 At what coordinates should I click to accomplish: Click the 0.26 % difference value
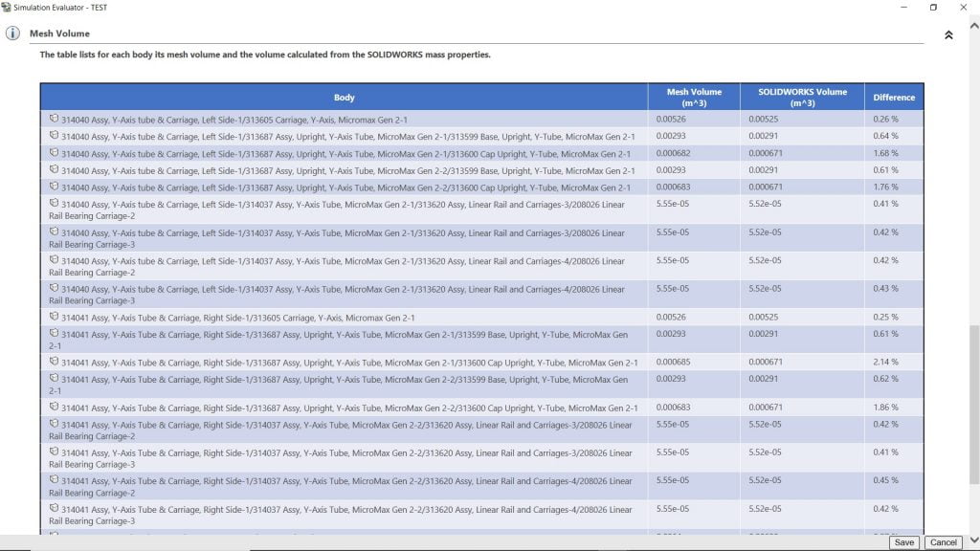(x=885, y=119)
